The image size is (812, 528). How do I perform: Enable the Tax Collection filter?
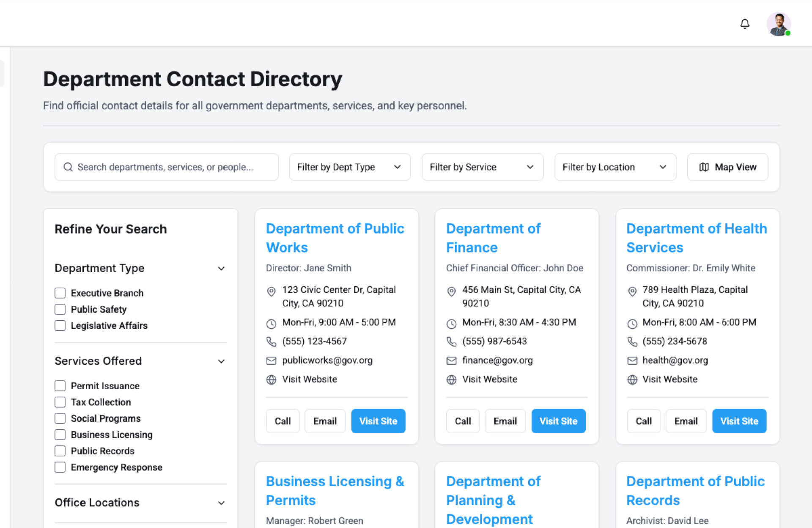(60, 402)
